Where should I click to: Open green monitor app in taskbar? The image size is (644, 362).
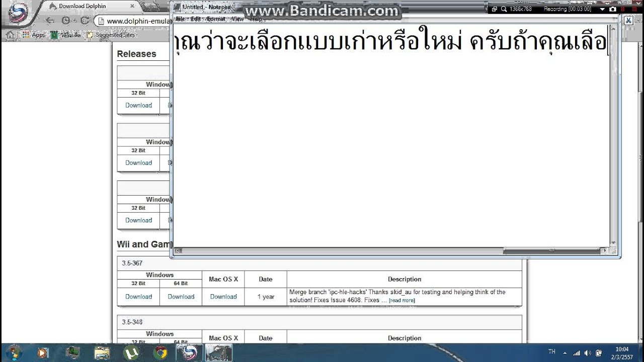pos(72,352)
